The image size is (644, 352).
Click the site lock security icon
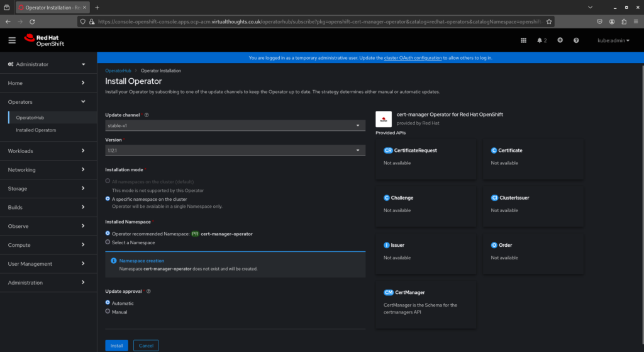tap(92, 22)
